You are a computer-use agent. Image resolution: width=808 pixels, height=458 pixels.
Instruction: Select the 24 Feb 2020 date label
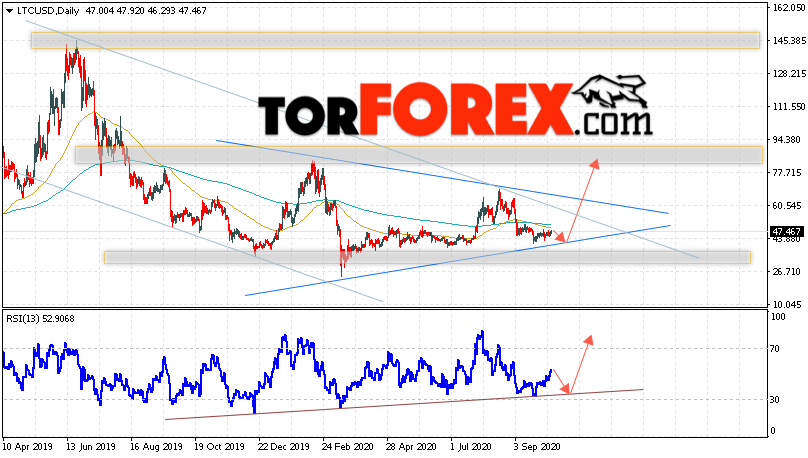click(x=347, y=447)
